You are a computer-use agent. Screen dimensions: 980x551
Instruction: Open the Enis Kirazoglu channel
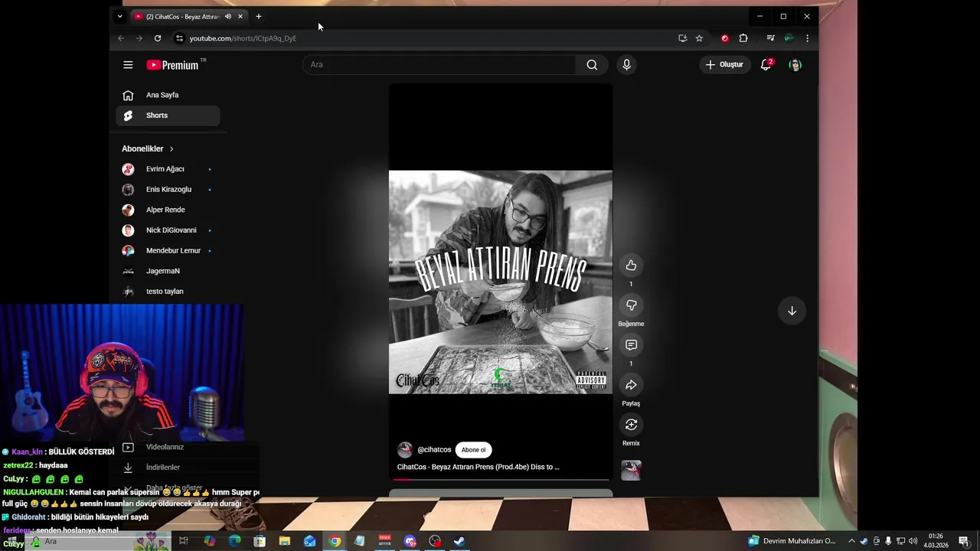click(168, 189)
